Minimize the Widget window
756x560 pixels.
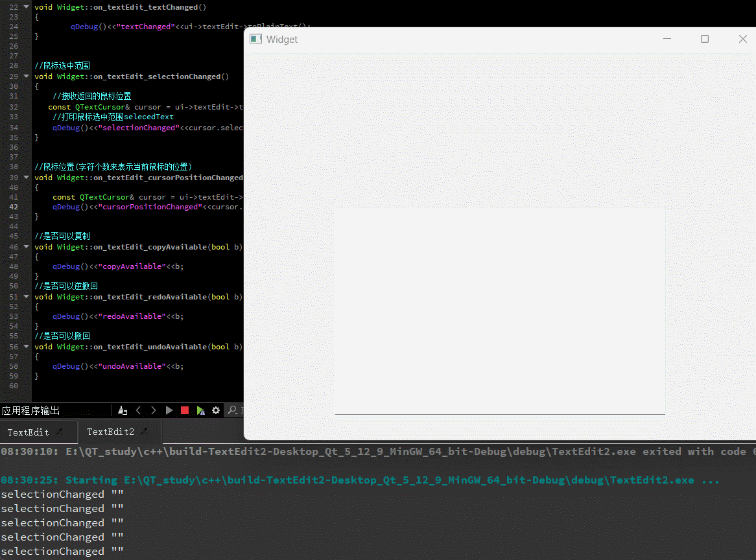667,39
